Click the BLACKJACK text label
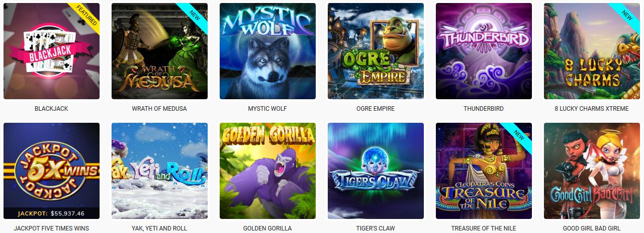The width and height of the screenshot is (644, 233). coord(52,109)
